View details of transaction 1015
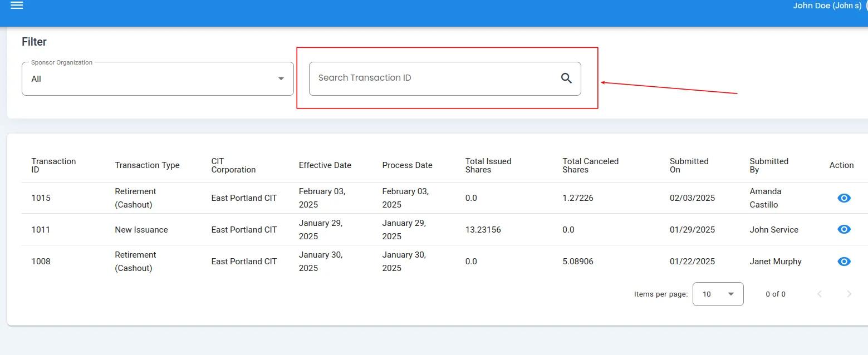Viewport: 868px width, 355px height. (x=844, y=198)
